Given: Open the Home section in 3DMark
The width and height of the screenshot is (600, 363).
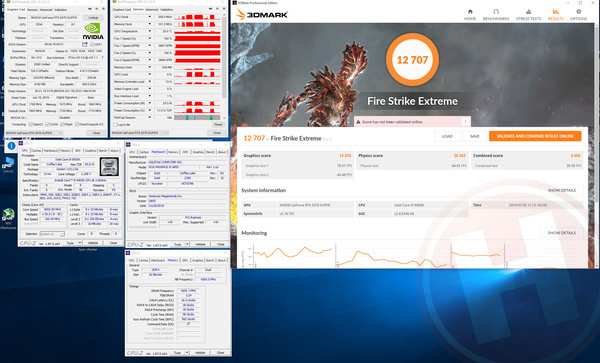Looking at the screenshot, I should pos(470,15).
